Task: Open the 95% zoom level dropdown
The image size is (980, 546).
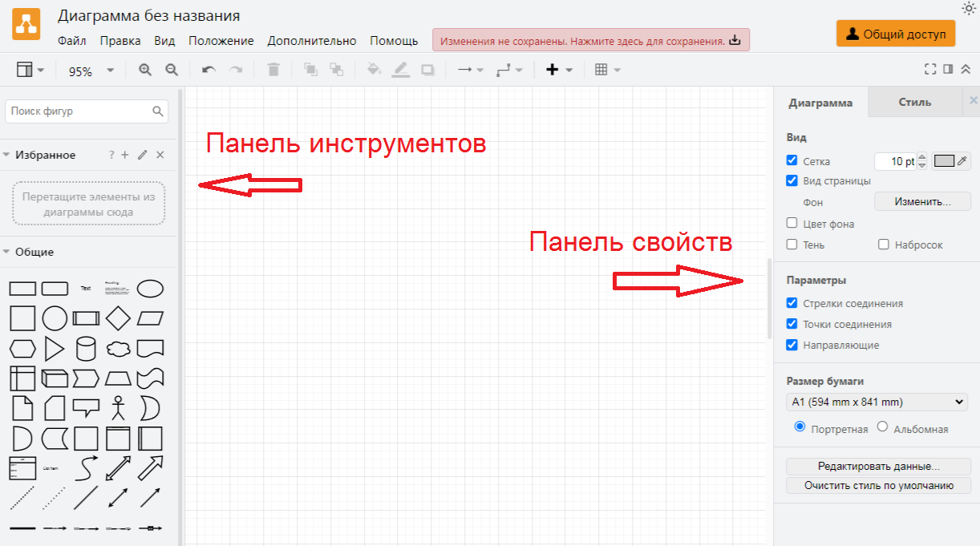Action: point(91,71)
